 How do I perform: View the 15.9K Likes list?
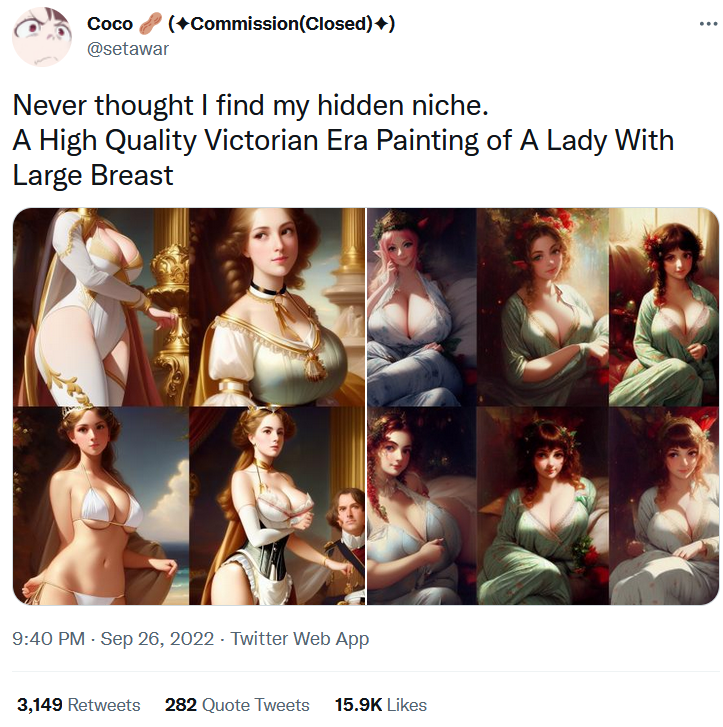(x=381, y=705)
